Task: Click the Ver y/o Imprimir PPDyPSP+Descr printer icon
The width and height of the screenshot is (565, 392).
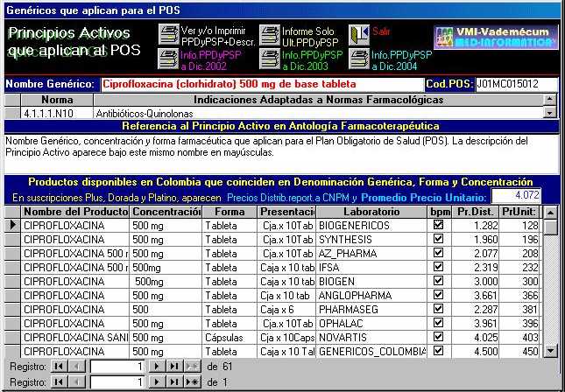Action: (x=169, y=34)
